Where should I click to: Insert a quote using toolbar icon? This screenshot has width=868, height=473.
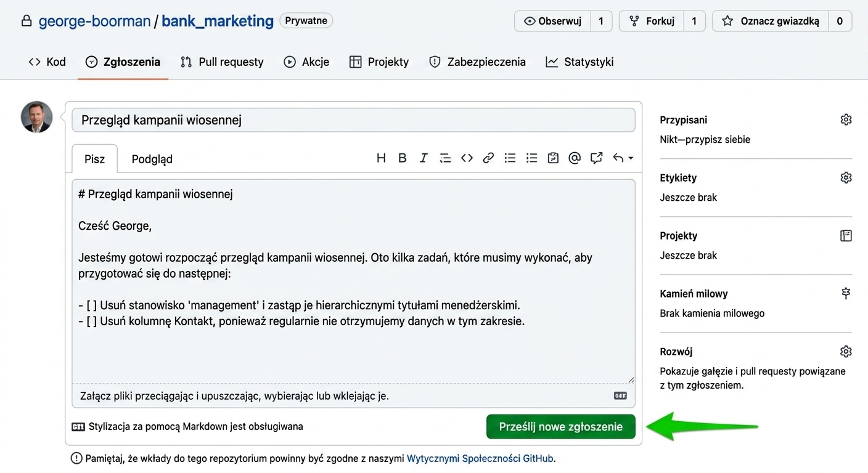click(x=445, y=158)
